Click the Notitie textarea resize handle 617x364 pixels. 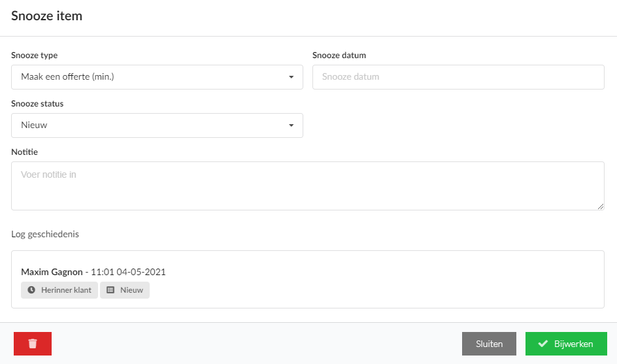(600, 206)
